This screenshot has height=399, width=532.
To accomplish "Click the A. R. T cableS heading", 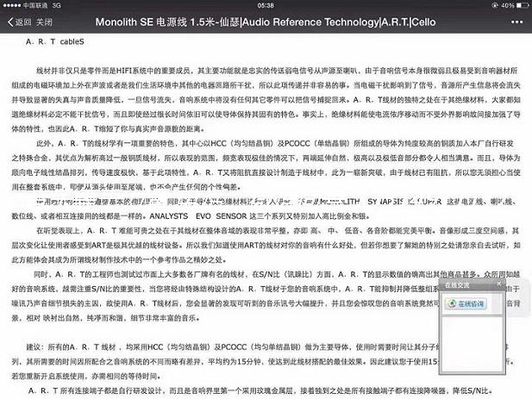I will click(x=55, y=41).
